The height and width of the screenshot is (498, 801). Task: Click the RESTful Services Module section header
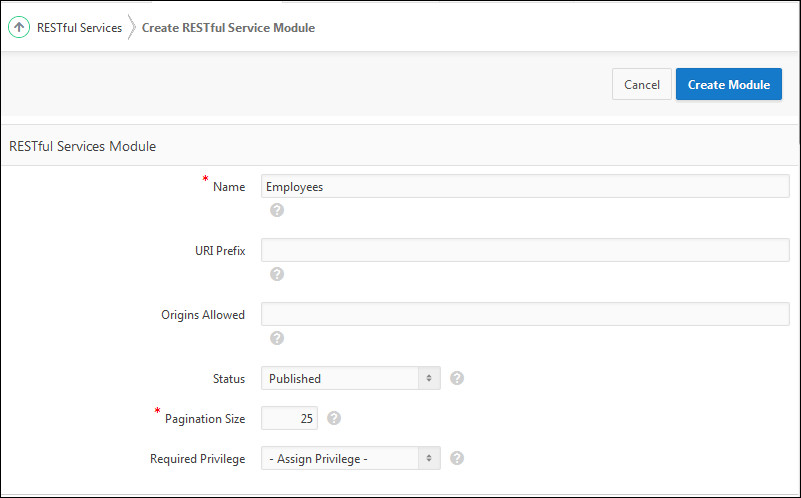(82, 146)
